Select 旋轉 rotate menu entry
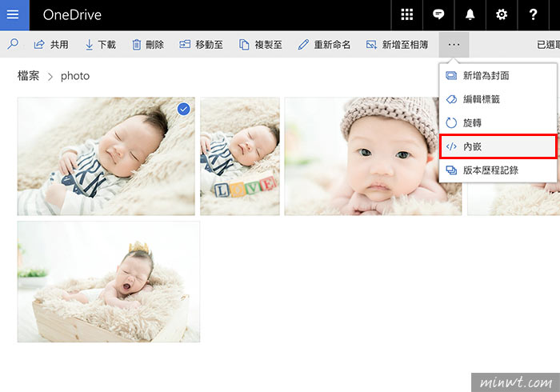This screenshot has width=560, height=392. click(498, 123)
